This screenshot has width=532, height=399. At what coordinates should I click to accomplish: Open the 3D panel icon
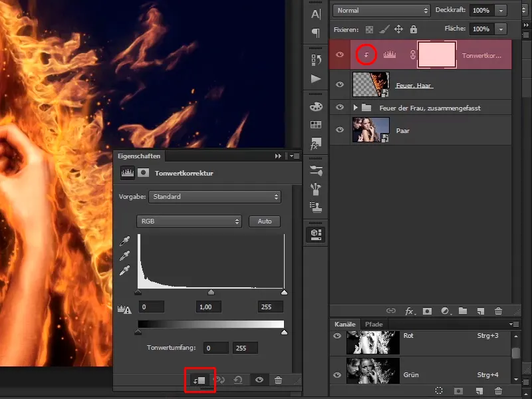[316, 235]
